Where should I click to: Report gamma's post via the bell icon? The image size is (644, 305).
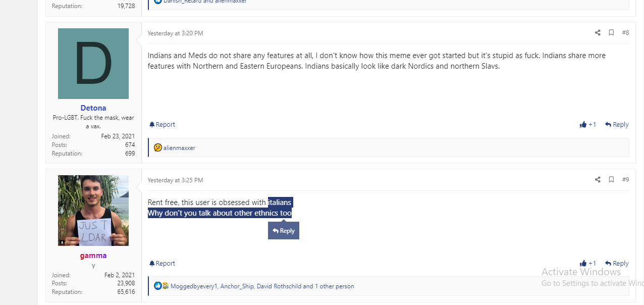click(162, 264)
